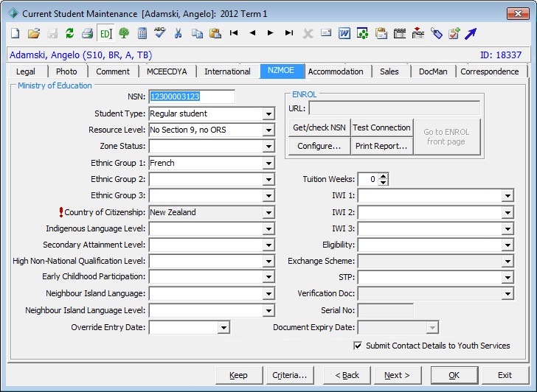Screen dimensions: 537x392
Task: Open the Resource Level dropdown
Action: point(268,130)
